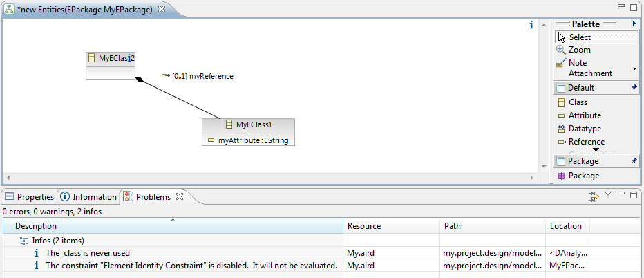Click the Zoom tool in palette

click(x=579, y=50)
